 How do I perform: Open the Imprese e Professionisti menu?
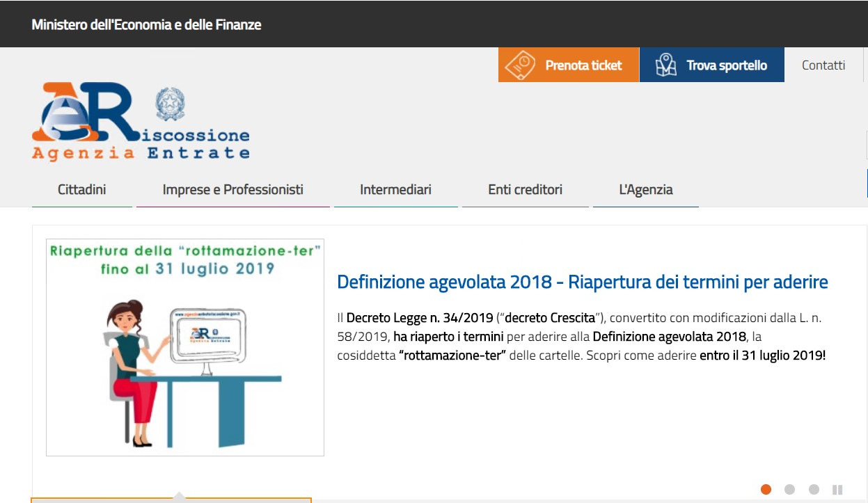[x=233, y=189]
